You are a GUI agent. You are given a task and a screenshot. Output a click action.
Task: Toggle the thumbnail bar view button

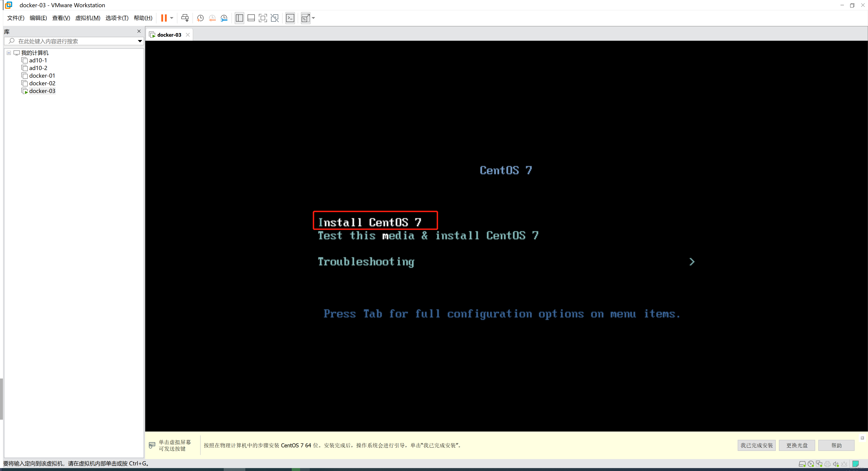pyautogui.click(x=251, y=18)
